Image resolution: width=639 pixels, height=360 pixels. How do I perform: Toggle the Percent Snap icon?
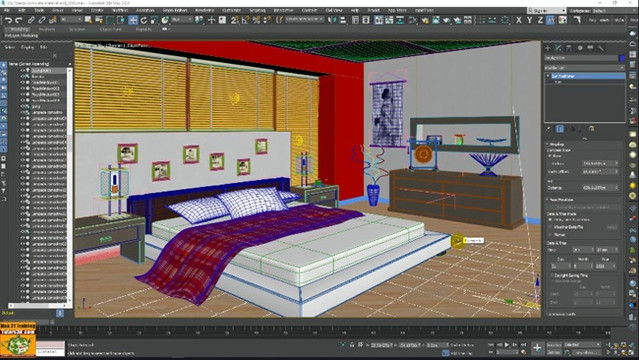coord(256,20)
